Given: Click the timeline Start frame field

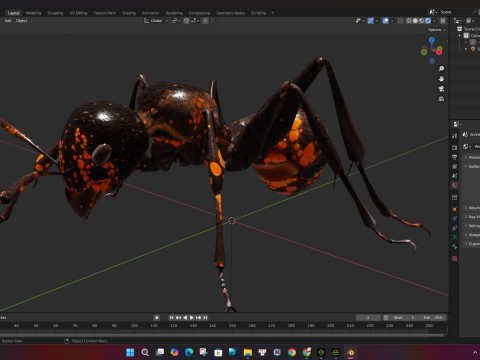Looking at the screenshot, I should (403, 318).
